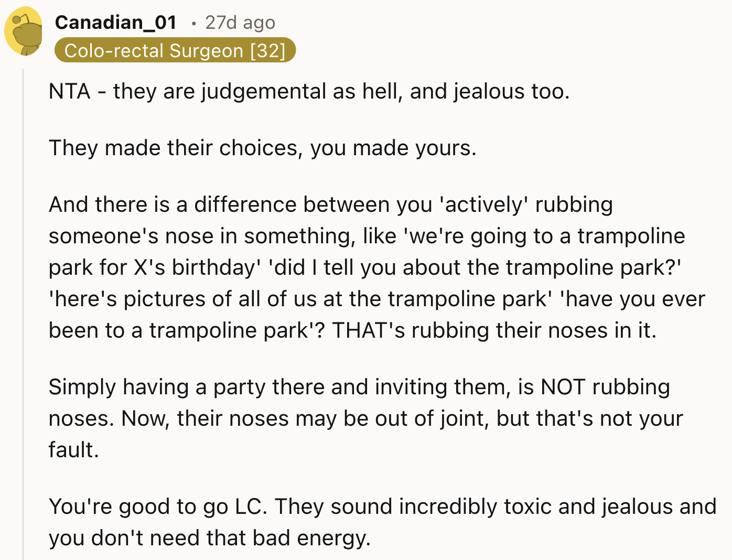Click the dot separator before the timestamp

point(194,24)
